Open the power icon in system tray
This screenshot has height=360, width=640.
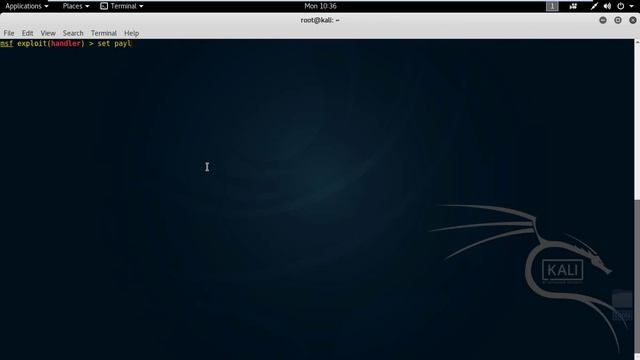[x=620, y=6]
